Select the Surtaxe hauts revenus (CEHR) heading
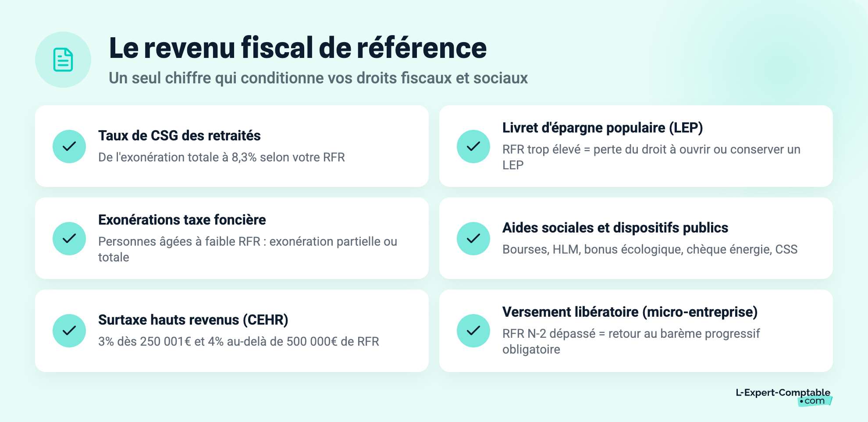This screenshot has width=868, height=422. pos(193,320)
